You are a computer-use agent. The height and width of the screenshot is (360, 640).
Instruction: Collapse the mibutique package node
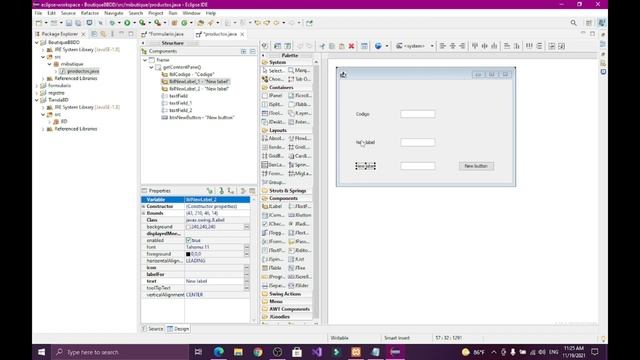[50, 64]
